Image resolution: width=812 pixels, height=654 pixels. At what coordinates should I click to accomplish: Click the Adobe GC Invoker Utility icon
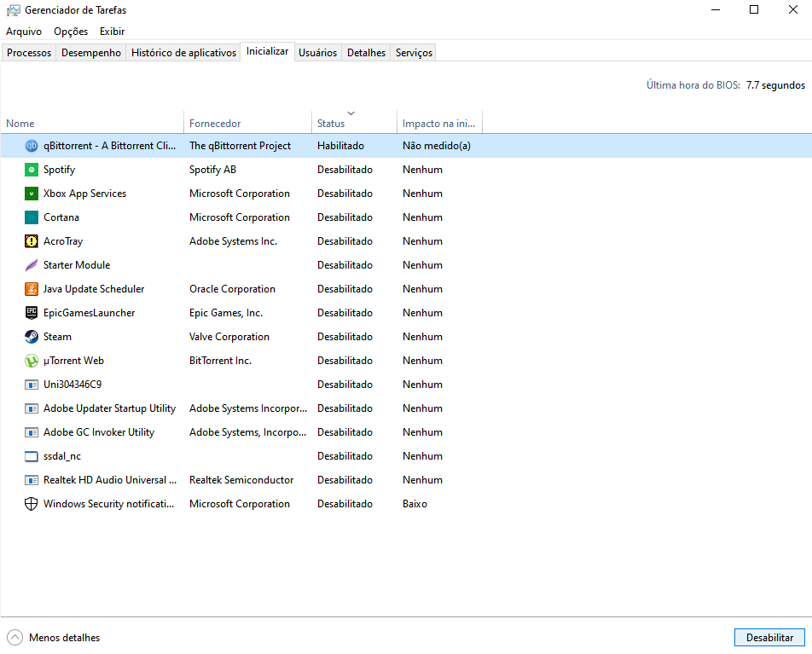coord(31,432)
